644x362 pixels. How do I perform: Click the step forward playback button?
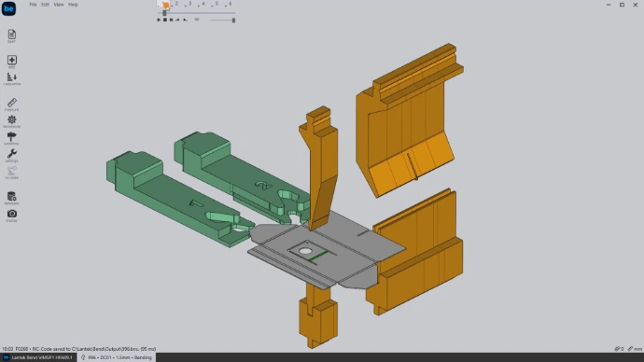185,20
